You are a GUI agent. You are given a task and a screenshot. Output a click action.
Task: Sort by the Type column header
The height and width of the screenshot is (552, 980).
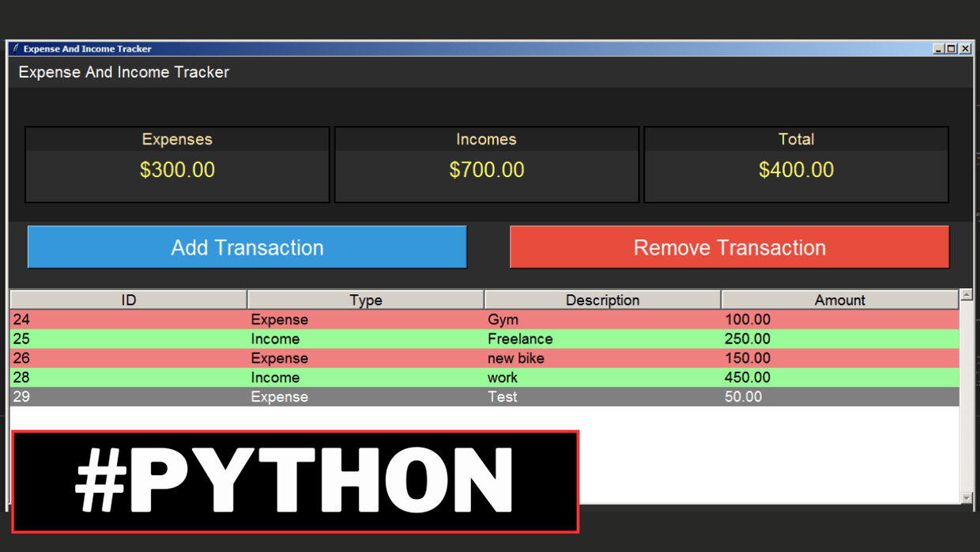[365, 299]
